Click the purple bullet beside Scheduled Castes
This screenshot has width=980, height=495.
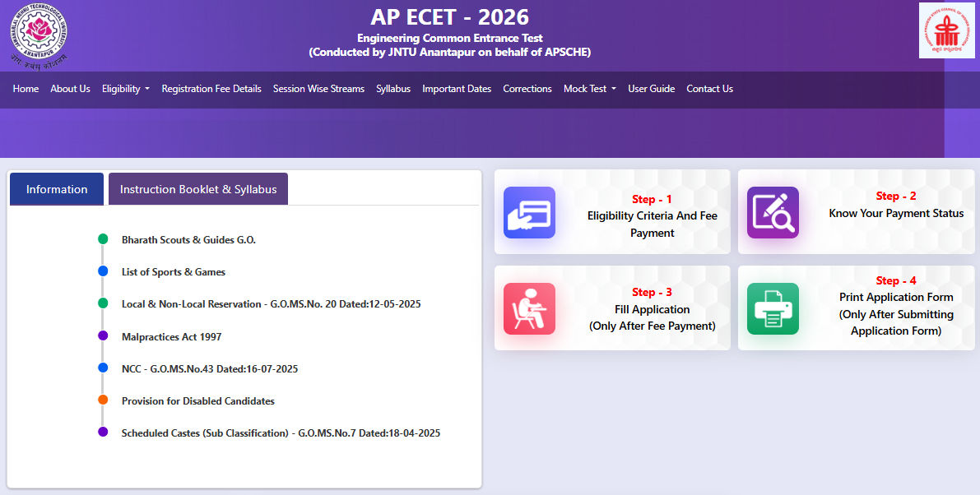coord(103,432)
